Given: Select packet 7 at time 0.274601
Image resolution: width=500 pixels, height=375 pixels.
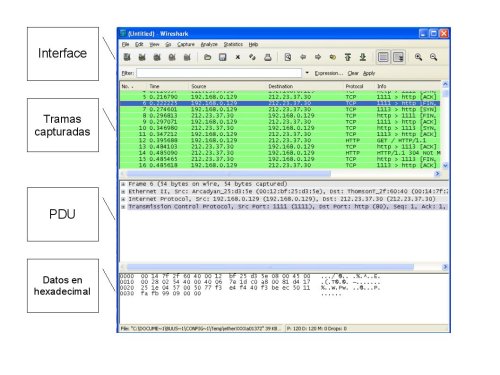Looking at the screenshot, I should point(280,109).
